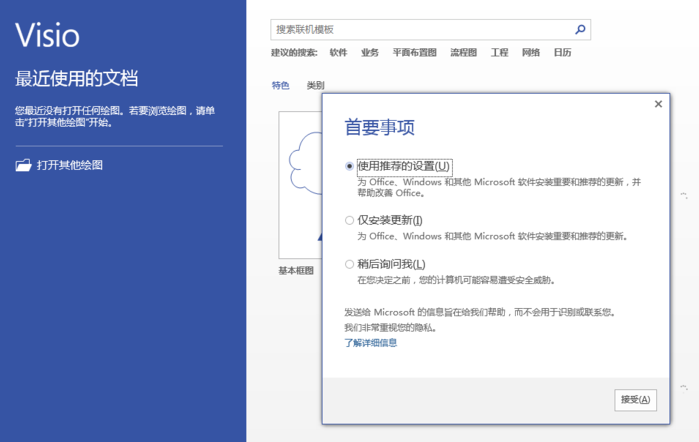Viewport: 699px width, 442px height.
Task: Click the folder icon for opening drawings
Action: click(x=24, y=165)
